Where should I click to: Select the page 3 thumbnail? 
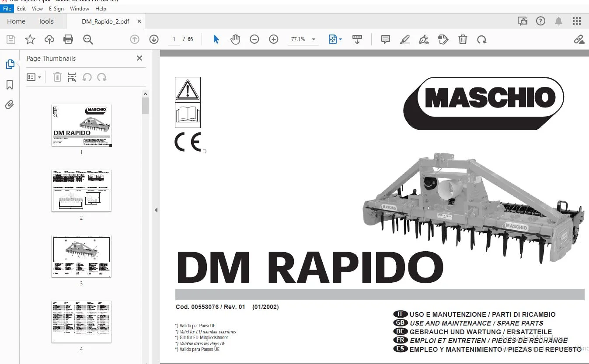pyautogui.click(x=81, y=256)
